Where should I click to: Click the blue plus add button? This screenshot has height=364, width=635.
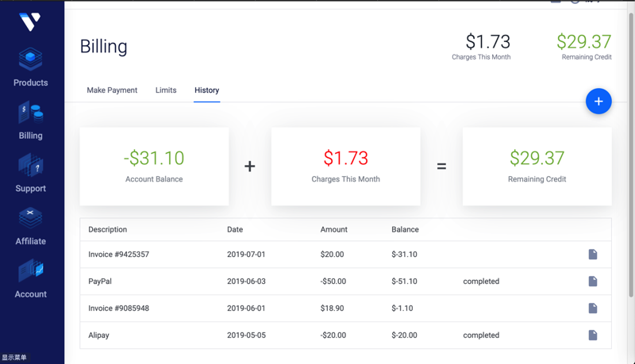click(598, 102)
